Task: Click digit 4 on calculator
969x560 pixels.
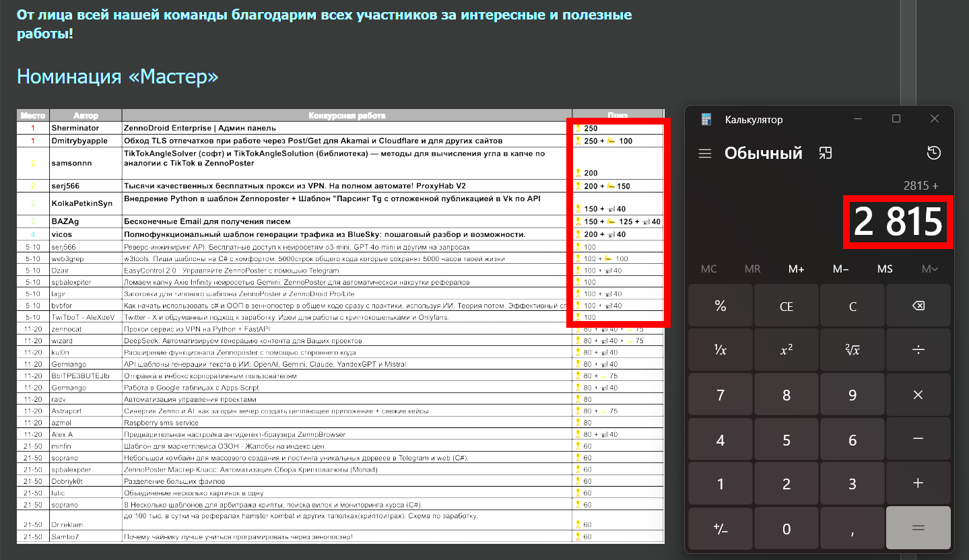Action: [x=720, y=439]
